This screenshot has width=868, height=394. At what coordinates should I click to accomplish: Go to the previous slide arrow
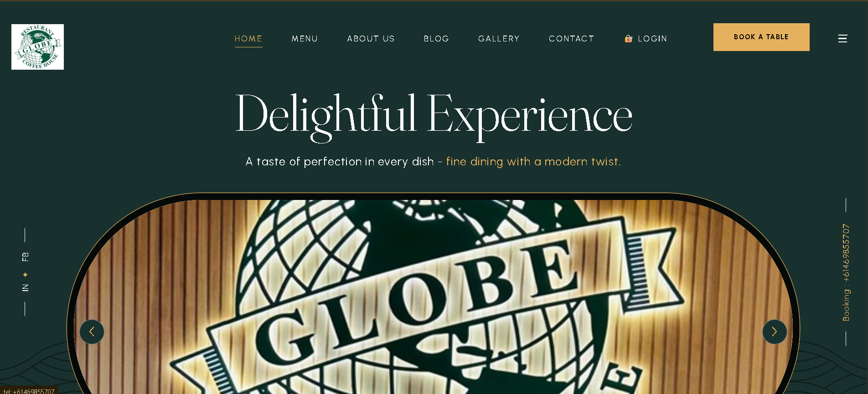pyautogui.click(x=92, y=332)
